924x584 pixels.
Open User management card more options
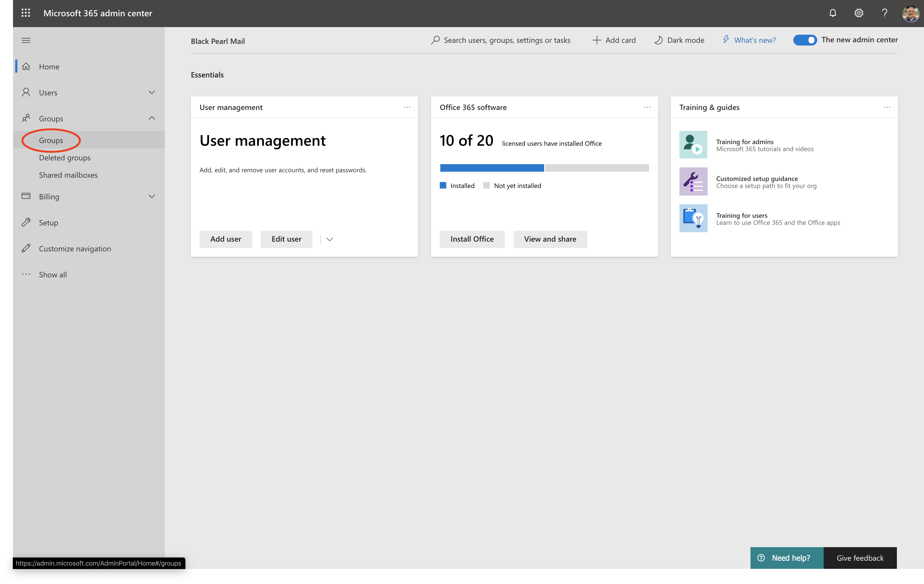pyautogui.click(x=407, y=107)
